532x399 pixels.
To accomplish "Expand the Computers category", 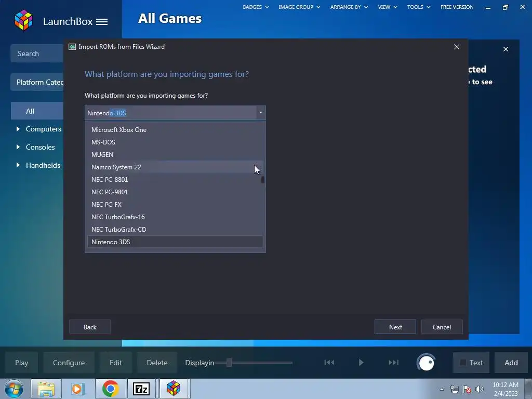I will pos(18,129).
